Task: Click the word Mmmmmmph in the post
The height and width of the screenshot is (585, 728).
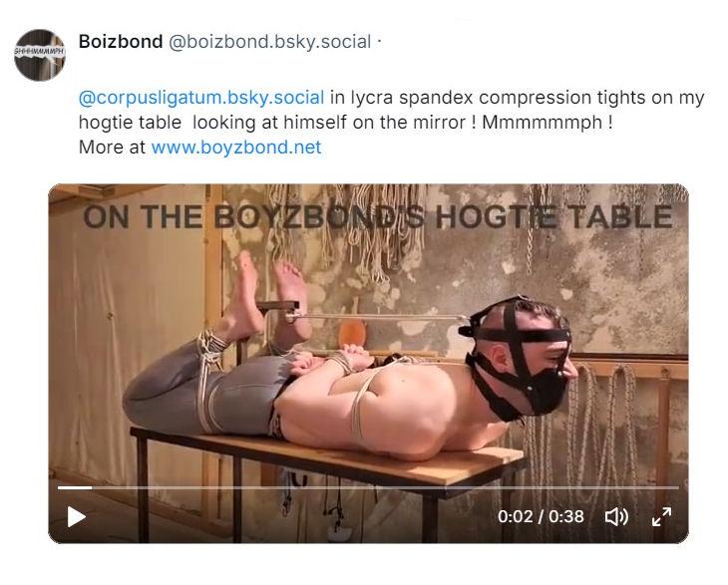Action: 542,123
